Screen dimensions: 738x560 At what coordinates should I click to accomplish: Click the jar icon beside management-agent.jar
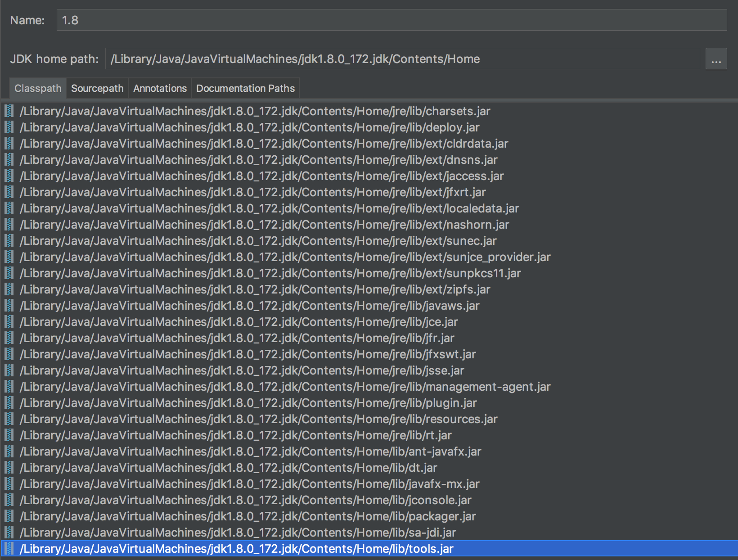click(x=9, y=386)
